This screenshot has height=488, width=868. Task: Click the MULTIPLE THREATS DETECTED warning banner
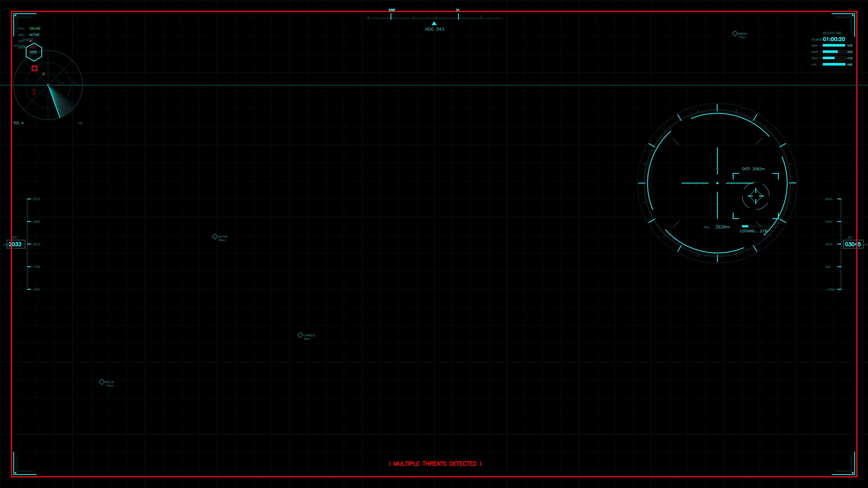click(x=435, y=463)
